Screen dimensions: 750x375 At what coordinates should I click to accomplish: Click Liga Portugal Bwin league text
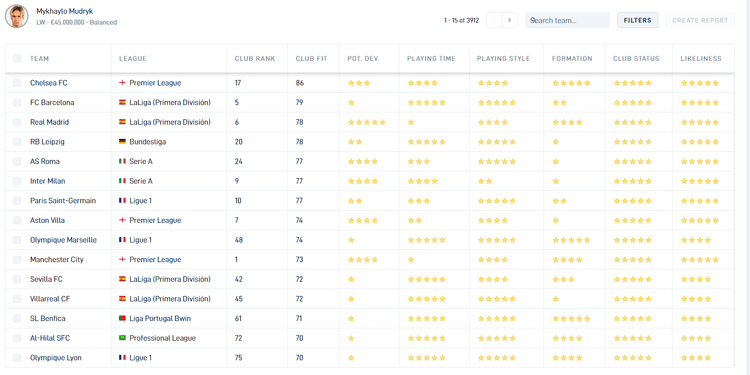[160, 319]
